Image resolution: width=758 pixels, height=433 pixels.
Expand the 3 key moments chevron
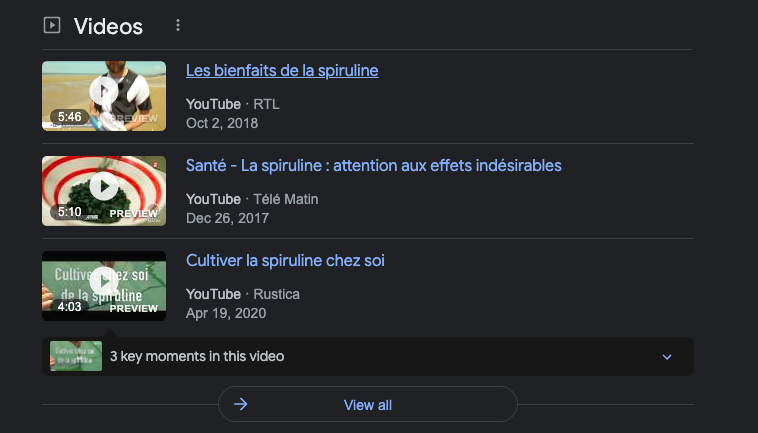coord(667,357)
